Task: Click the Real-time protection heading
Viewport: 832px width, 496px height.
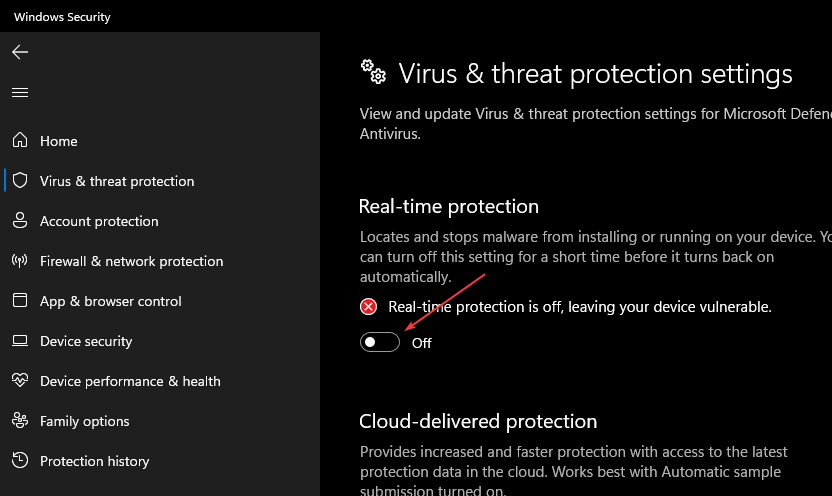Action: point(448,206)
